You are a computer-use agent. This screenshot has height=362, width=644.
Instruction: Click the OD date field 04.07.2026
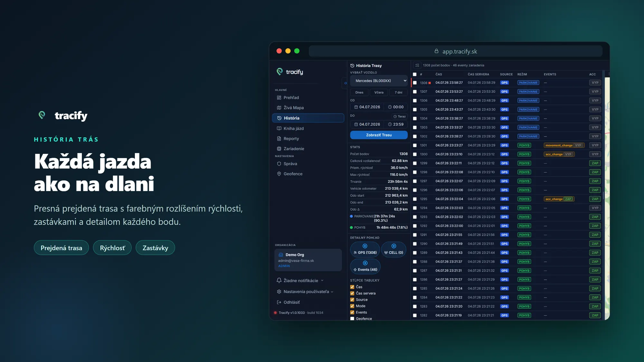367,107
